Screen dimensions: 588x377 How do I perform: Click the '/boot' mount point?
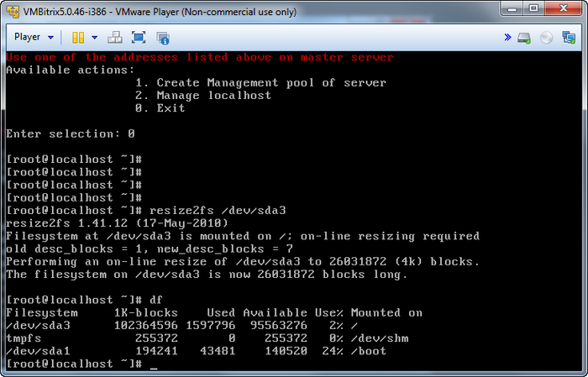pos(369,351)
